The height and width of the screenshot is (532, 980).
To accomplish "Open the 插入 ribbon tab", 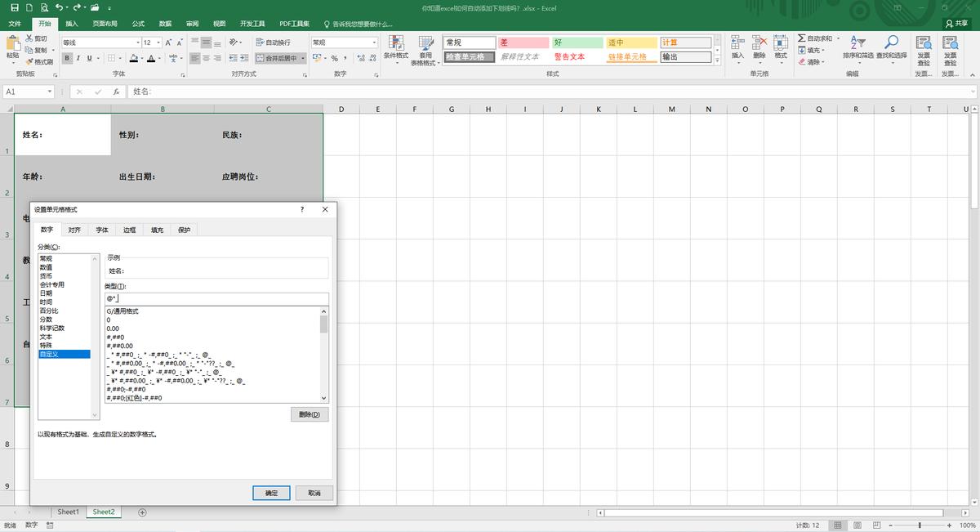I will point(72,24).
